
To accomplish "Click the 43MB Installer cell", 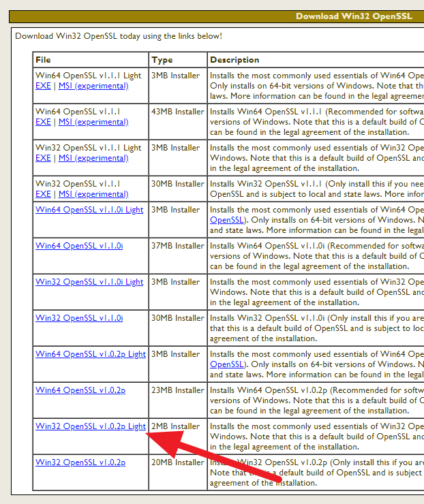I will pyautogui.click(x=178, y=121).
